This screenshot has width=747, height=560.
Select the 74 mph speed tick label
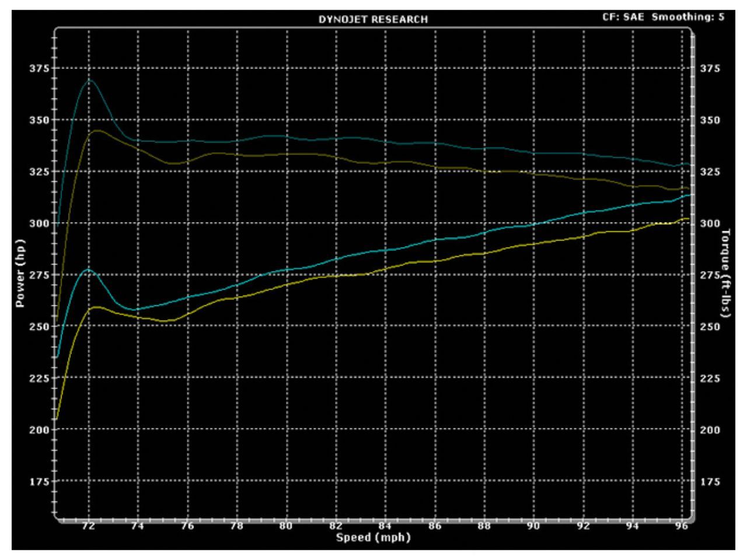coord(138,526)
